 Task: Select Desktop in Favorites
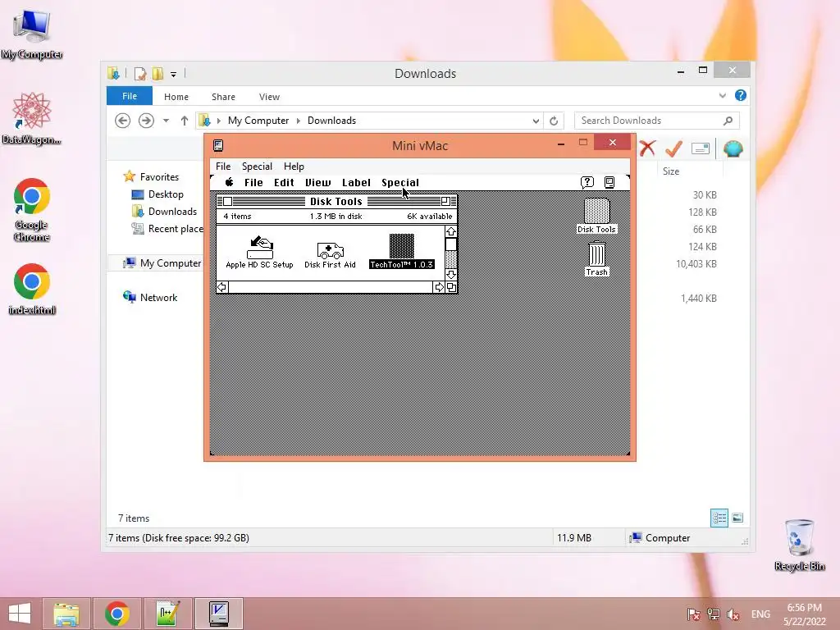pos(166,194)
